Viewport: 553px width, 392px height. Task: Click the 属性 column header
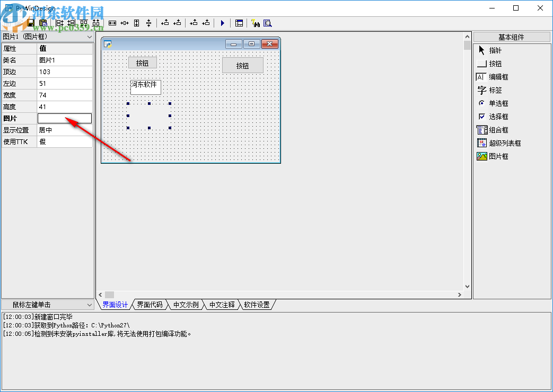(x=20, y=49)
